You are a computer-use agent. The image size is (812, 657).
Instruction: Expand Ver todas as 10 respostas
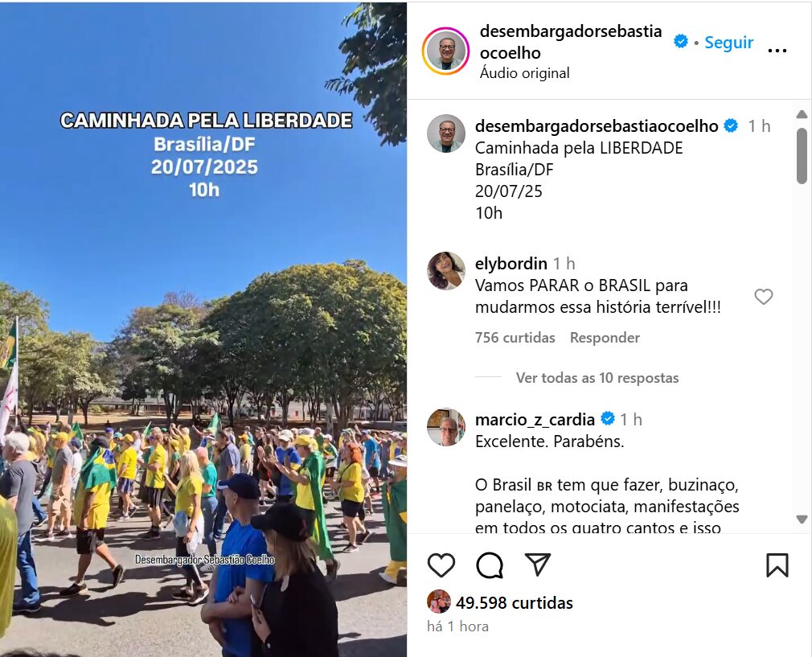[x=597, y=378]
